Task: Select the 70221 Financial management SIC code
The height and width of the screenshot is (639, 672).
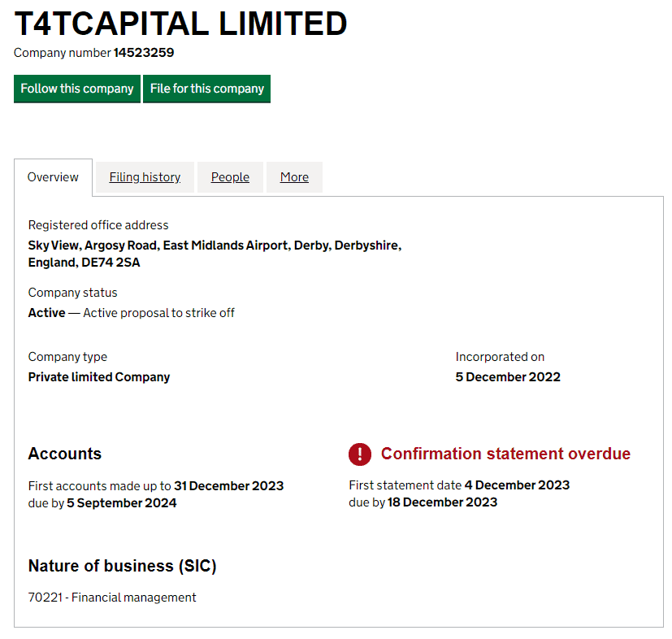Action: (x=112, y=597)
